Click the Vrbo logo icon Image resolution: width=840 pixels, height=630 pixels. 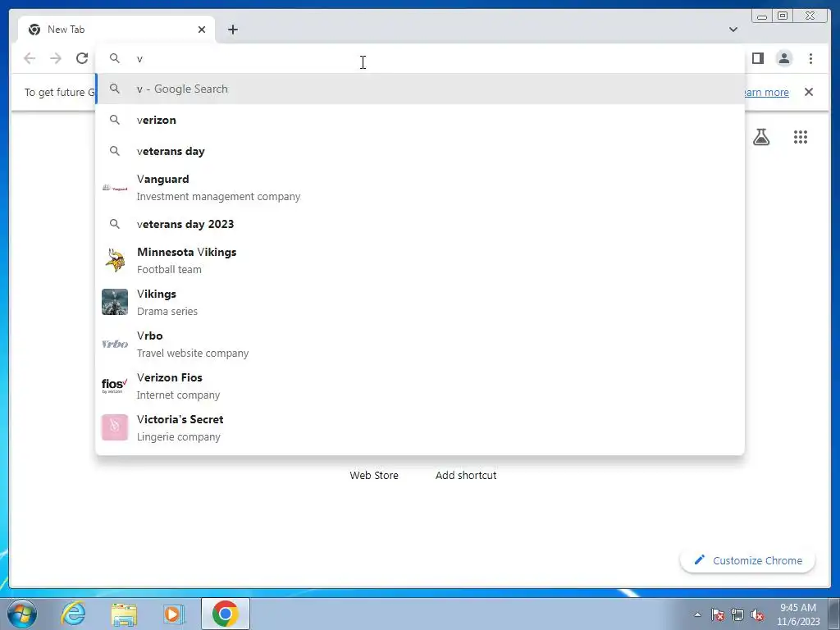115,344
